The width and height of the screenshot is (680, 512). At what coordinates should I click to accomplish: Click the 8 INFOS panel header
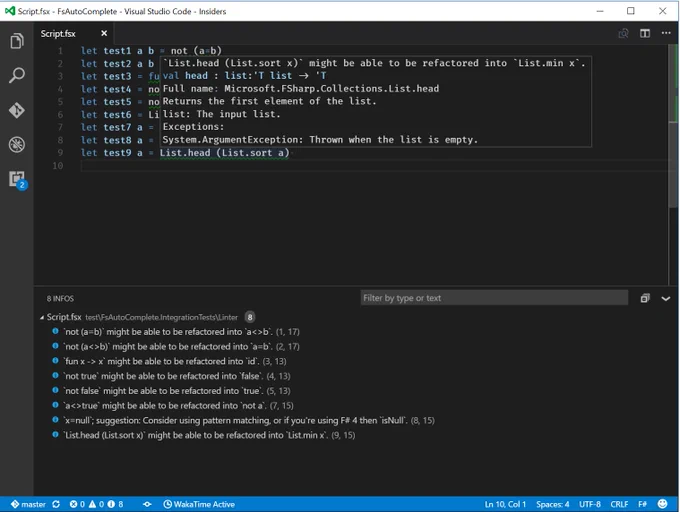click(60, 299)
